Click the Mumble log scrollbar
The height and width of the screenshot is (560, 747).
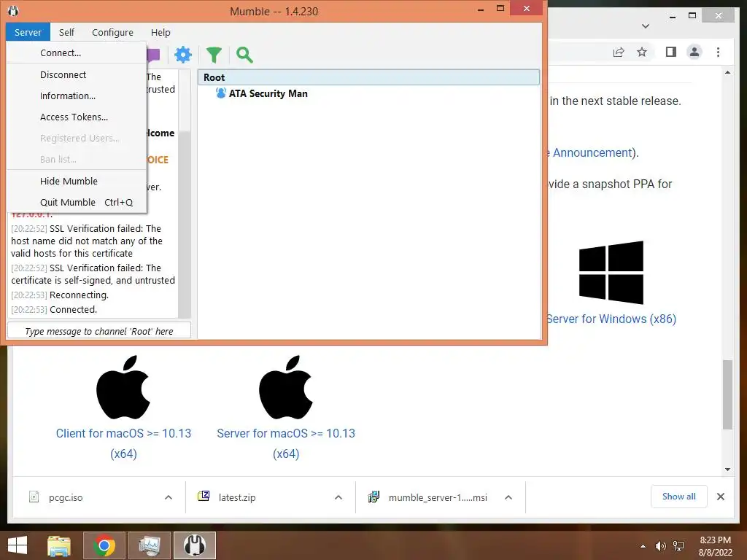click(x=185, y=224)
